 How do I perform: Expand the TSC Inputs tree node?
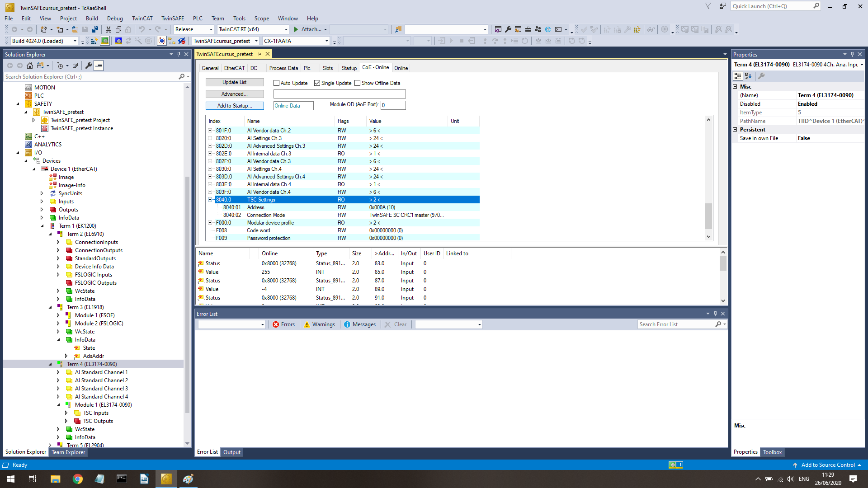click(x=66, y=413)
